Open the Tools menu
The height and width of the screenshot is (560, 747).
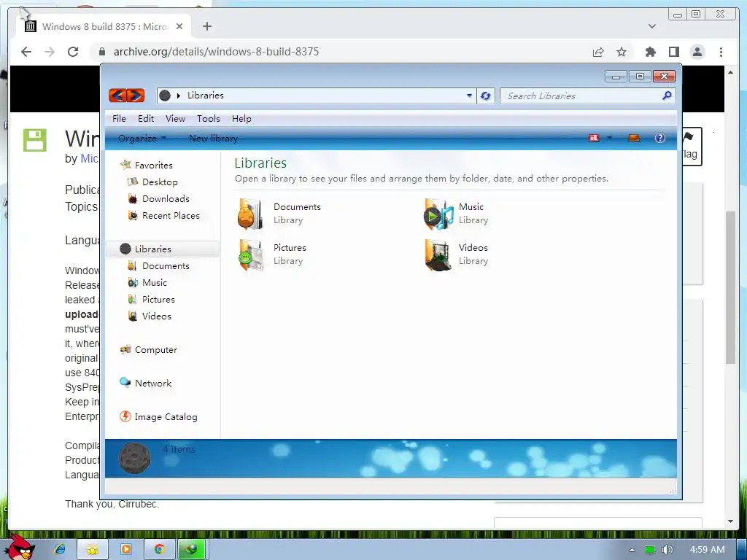(x=209, y=119)
